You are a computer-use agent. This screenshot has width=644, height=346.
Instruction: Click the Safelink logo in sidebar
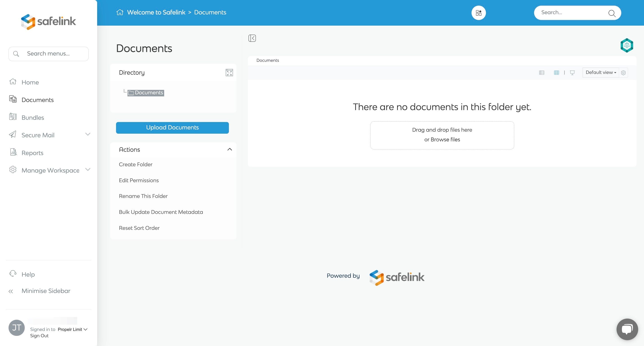click(48, 22)
